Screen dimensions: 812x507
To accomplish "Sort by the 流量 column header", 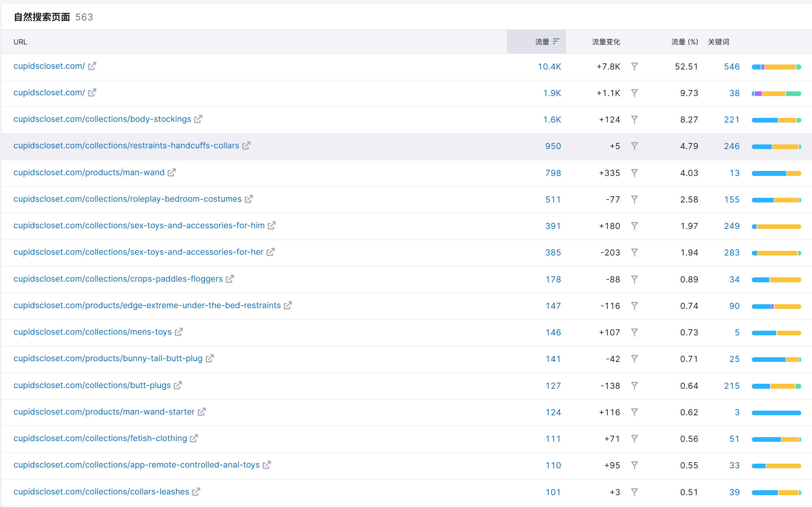I will tap(536, 42).
